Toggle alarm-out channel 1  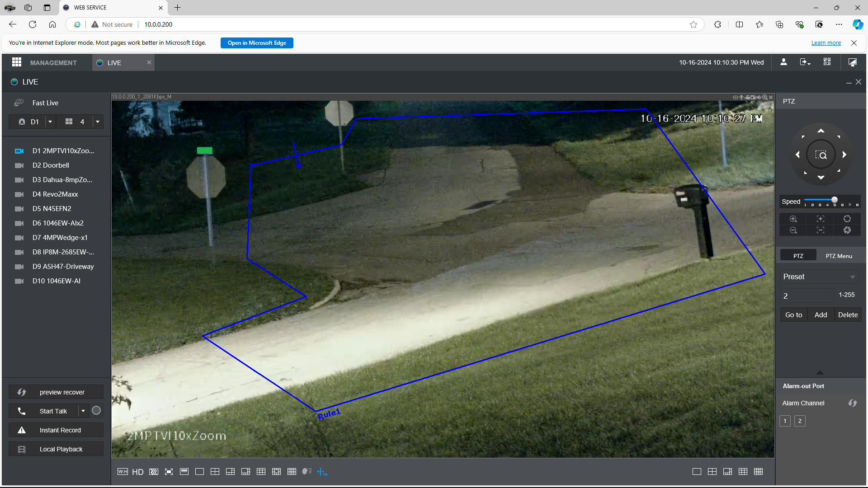coord(785,421)
